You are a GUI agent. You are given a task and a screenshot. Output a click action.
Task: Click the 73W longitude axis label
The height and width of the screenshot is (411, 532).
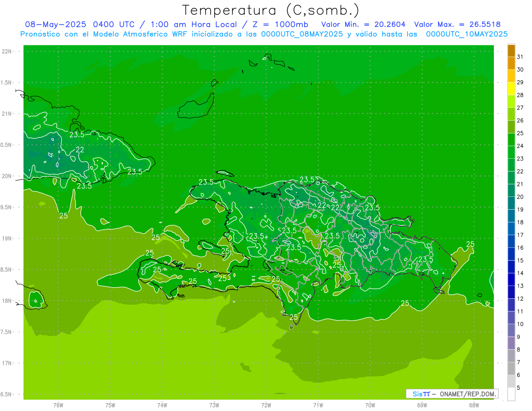(214, 405)
